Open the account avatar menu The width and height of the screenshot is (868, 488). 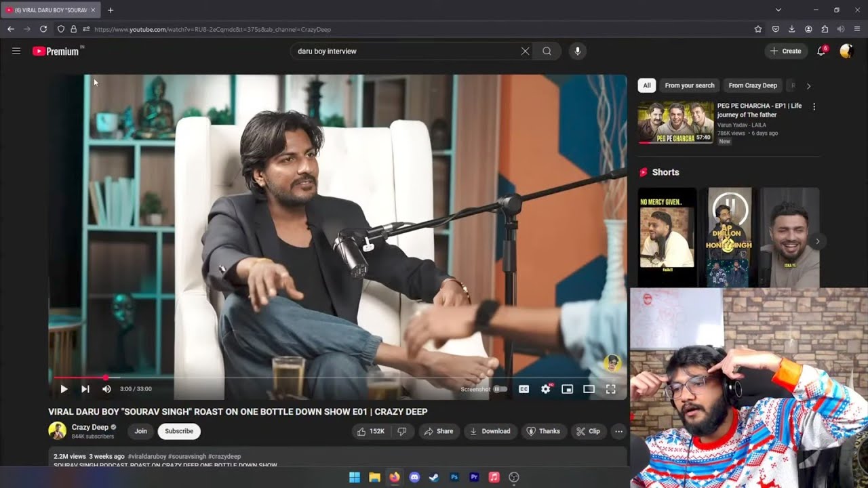pyautogui.click(x=846, y=51)
